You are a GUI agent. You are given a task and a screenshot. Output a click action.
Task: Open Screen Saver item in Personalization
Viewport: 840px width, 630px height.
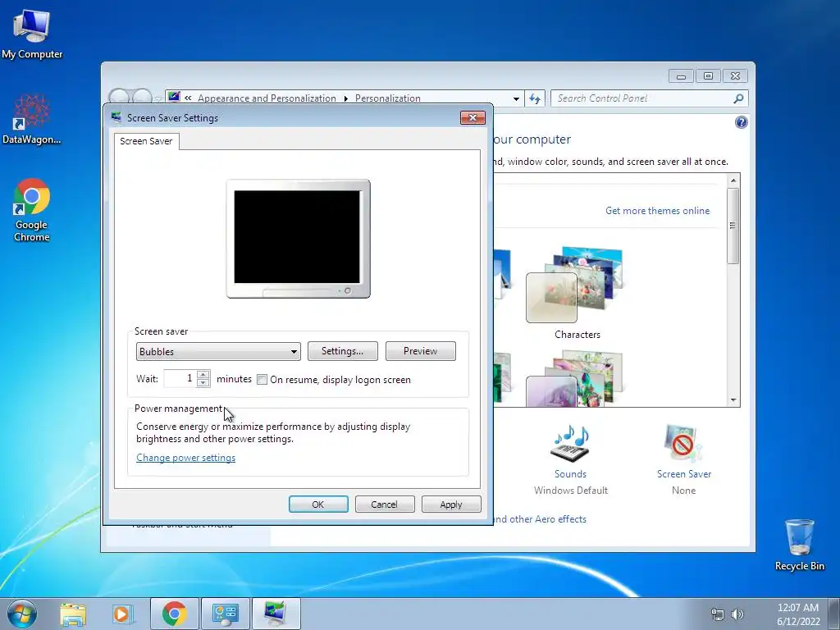click(683, 459)
